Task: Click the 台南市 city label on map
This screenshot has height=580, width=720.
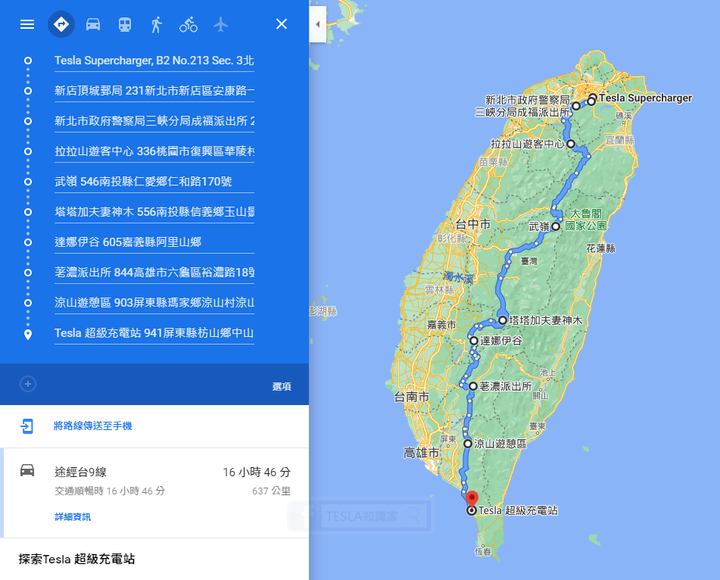Action: pos(412,397)
